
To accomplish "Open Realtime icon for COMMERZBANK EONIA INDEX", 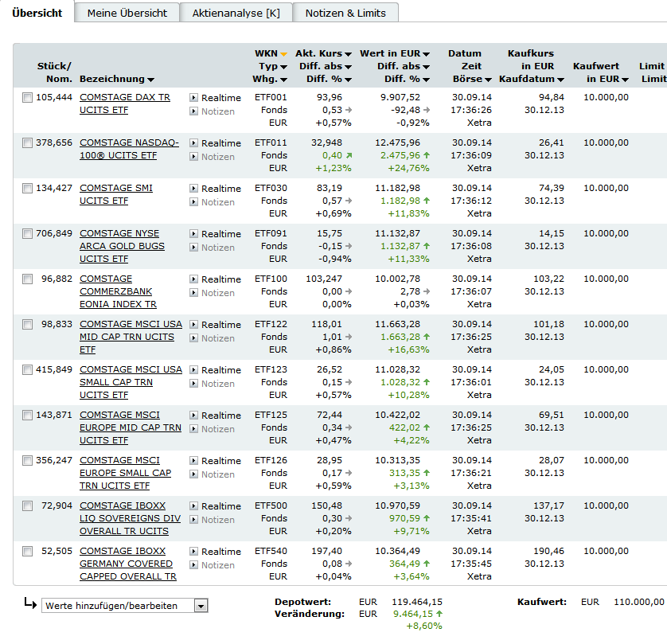I will 193,279.
